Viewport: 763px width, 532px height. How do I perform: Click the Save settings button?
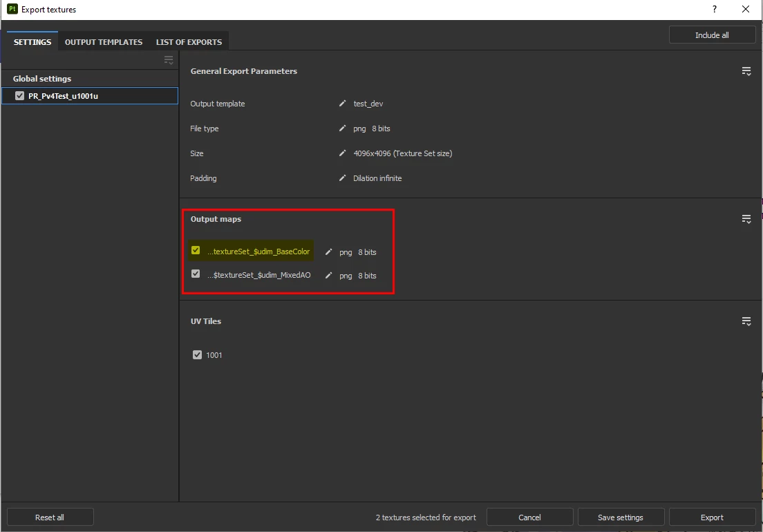[x=621, y=517]
